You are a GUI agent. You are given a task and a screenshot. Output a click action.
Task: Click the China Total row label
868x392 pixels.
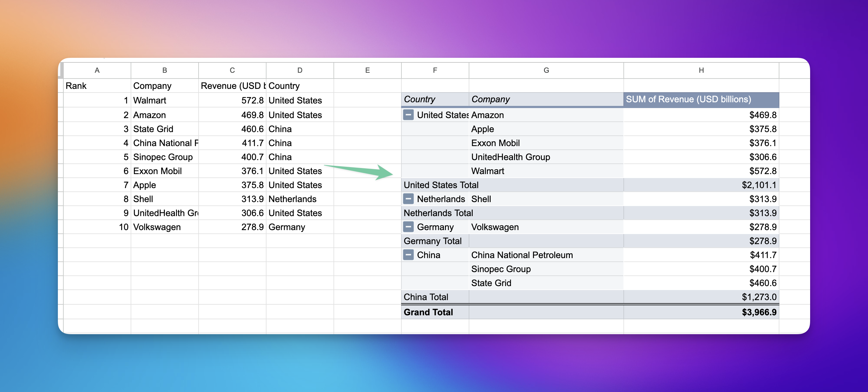[x=425, y=297]
